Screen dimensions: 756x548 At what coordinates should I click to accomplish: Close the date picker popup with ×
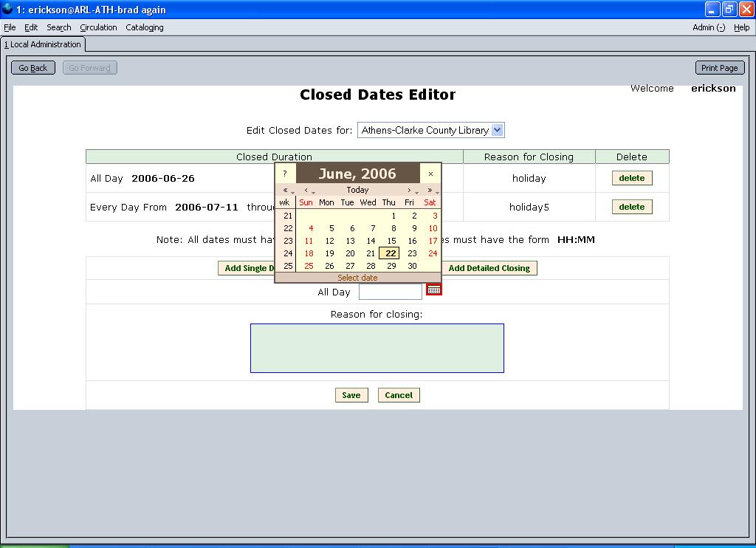[x=430, y=174]
